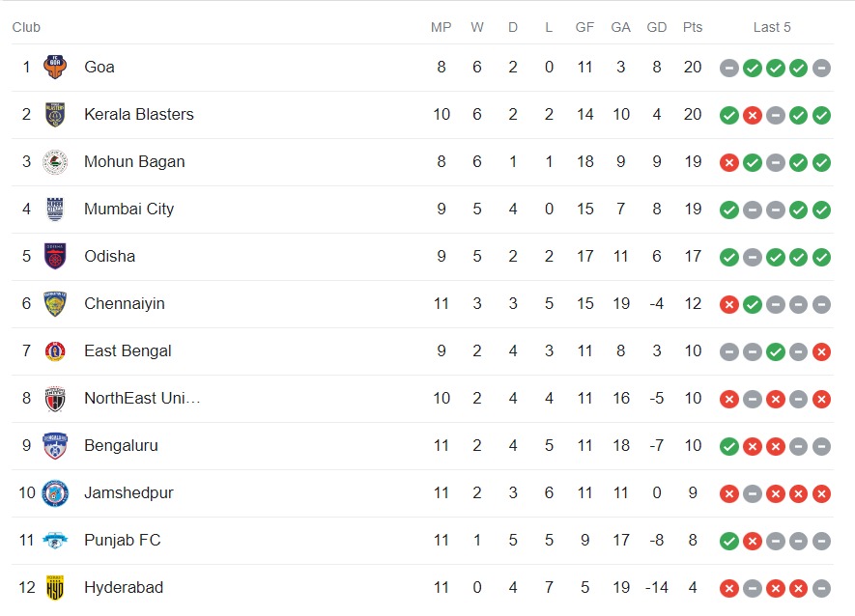Click the Goa club logo

coord(55,68)
